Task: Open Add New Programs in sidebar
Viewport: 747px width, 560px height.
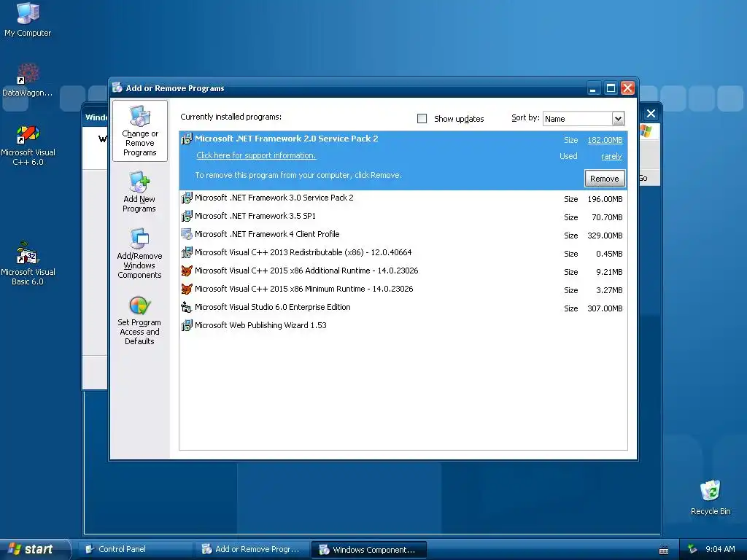Action: (x=139, y=192)
